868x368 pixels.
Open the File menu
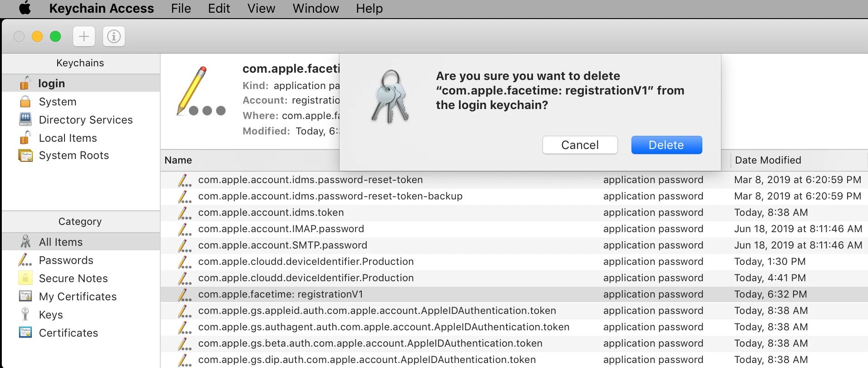pyautogui.click(x=181, y=9)
